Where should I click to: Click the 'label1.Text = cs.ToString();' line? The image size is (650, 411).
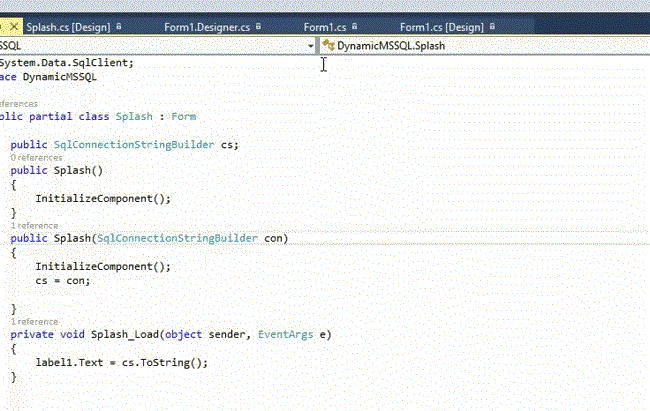click(121, 363)
